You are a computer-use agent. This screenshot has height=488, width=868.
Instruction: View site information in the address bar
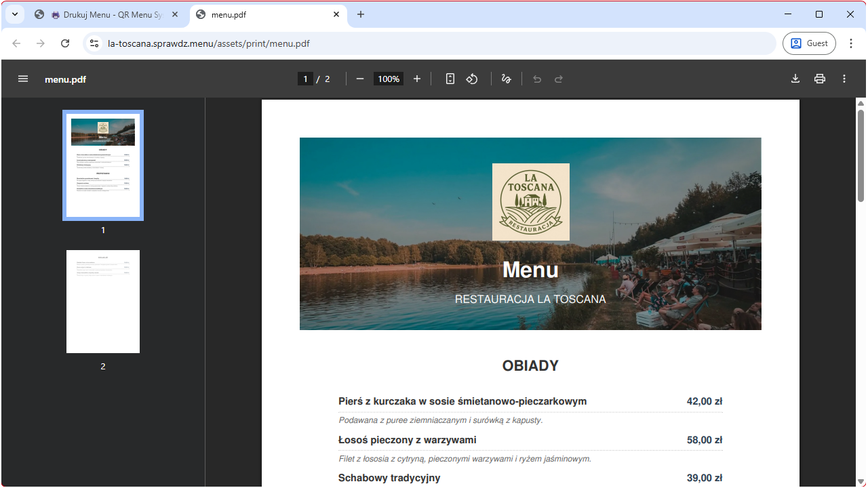(94, 43)
